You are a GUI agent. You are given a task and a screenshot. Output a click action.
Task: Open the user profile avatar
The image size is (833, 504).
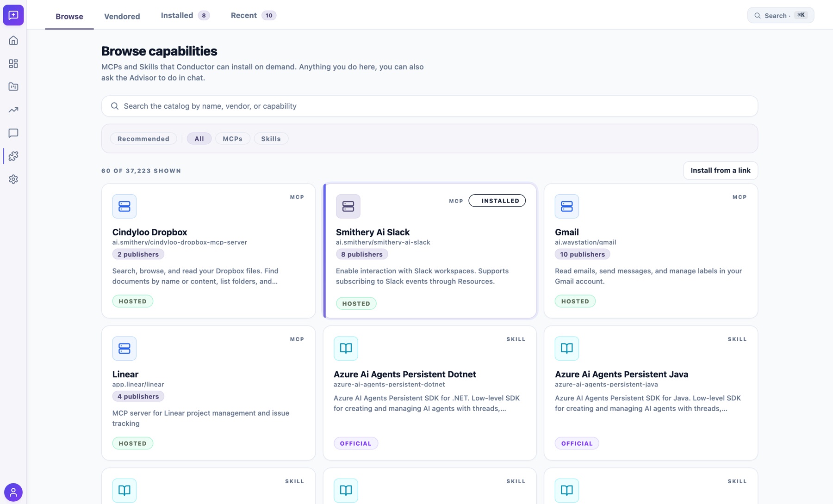point(13,492)
